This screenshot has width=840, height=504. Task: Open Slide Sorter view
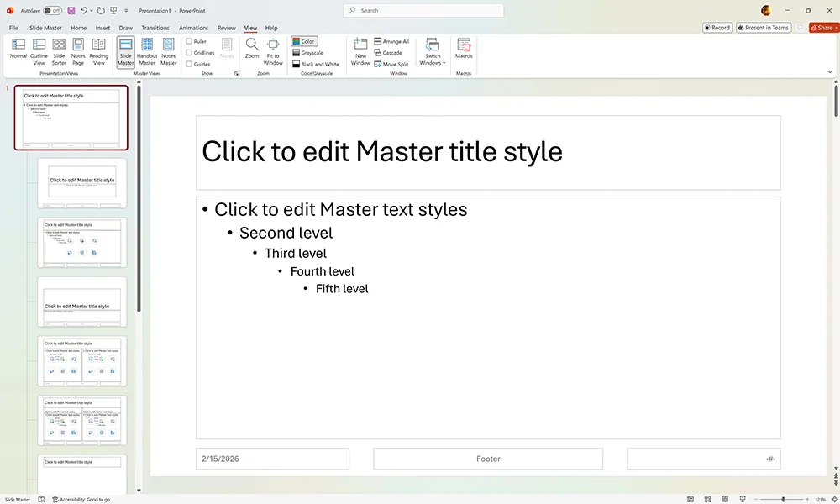59,50
